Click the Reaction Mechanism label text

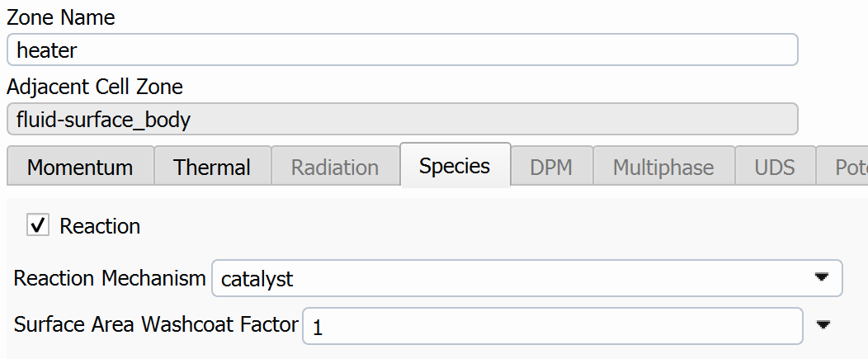click(x=110, y=278)
